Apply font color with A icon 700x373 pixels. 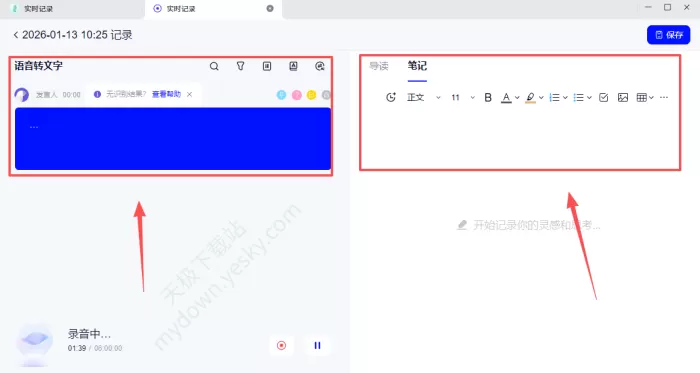(x=506, y=97)
